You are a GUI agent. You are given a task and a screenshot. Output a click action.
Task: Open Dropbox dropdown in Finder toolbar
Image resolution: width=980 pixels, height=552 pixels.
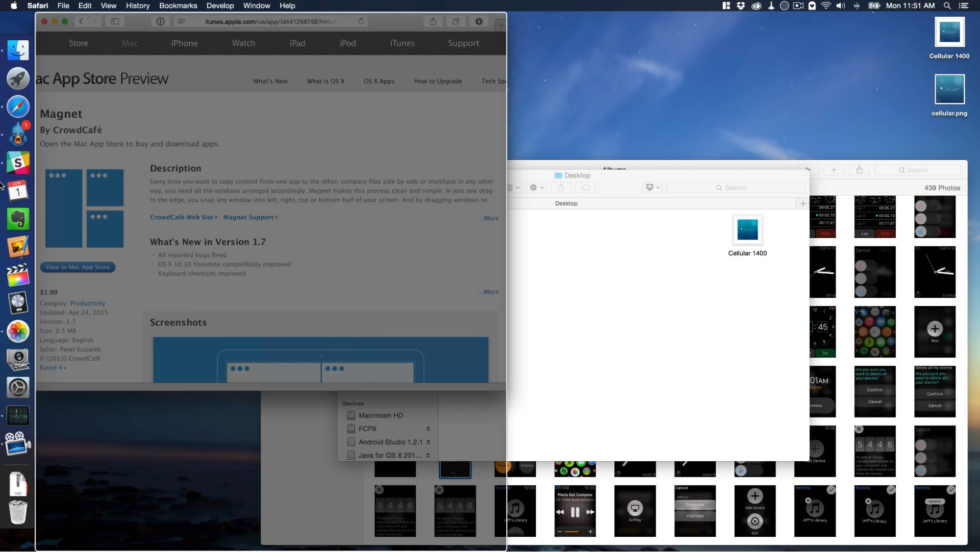click(653, 187)
